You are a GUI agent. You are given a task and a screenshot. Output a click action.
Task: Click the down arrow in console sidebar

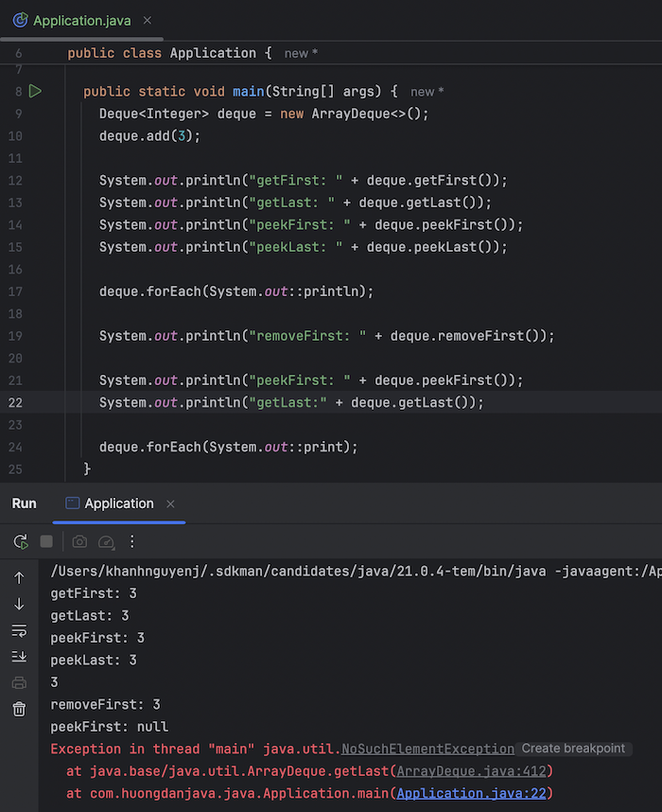(x=19, y=604)
